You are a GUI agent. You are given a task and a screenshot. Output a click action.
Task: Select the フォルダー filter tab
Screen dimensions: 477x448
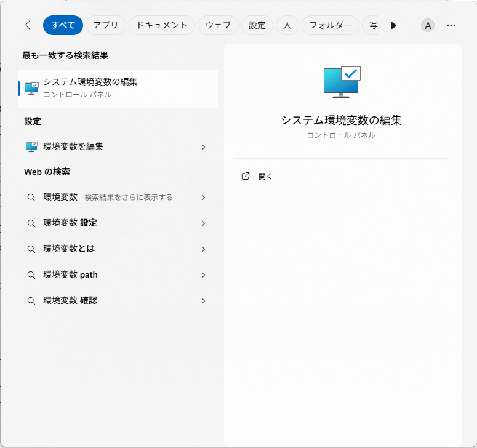(331, 25)
